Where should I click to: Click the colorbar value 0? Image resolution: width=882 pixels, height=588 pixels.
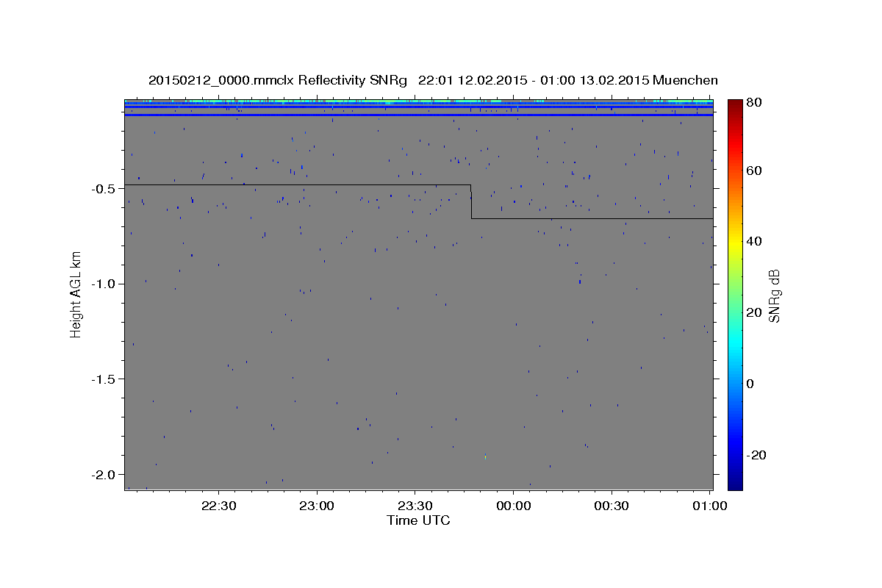751,384
